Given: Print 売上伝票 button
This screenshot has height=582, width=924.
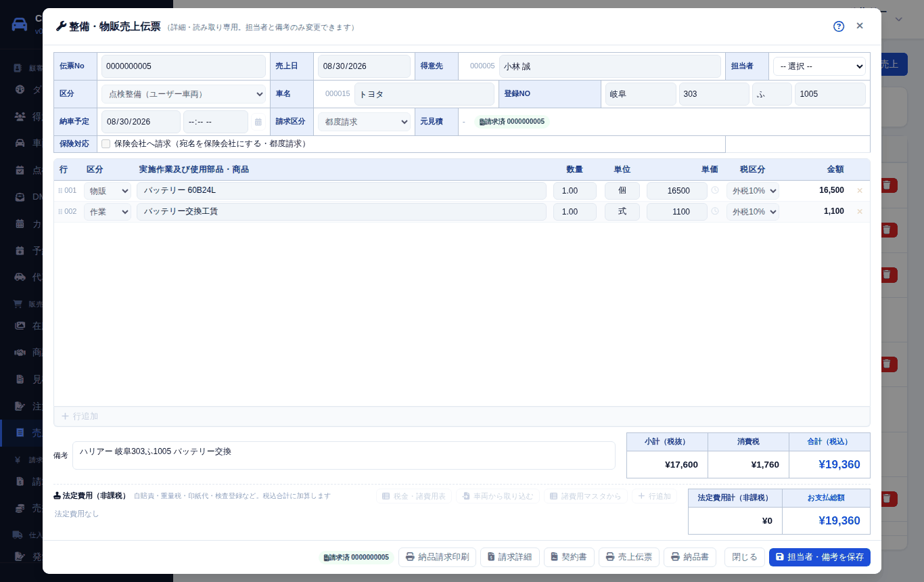Looking at the screenshot, I should tap(629, 558).
